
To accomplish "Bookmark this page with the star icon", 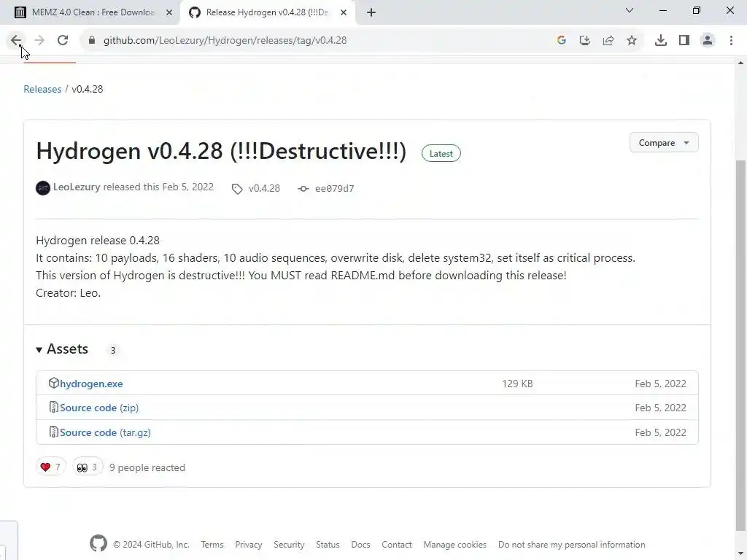I will click(x=632, y=41).
